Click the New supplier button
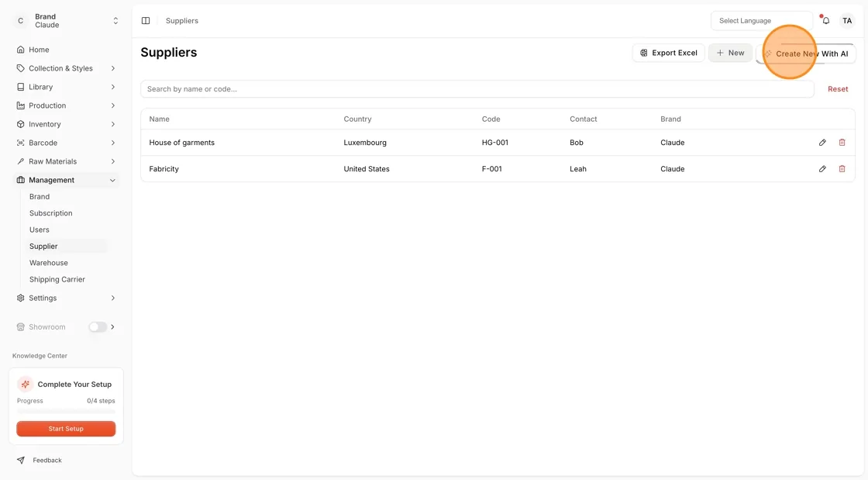 click(730, 53)
